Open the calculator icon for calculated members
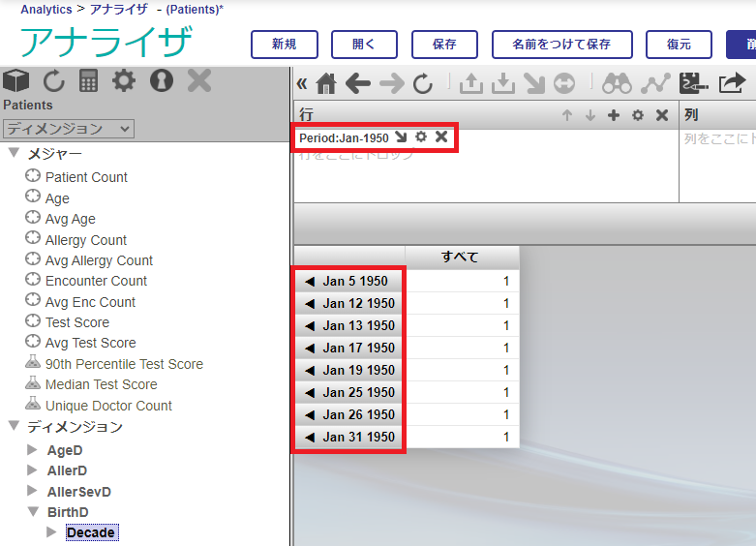The image size is (756, 546). point(89,81)
